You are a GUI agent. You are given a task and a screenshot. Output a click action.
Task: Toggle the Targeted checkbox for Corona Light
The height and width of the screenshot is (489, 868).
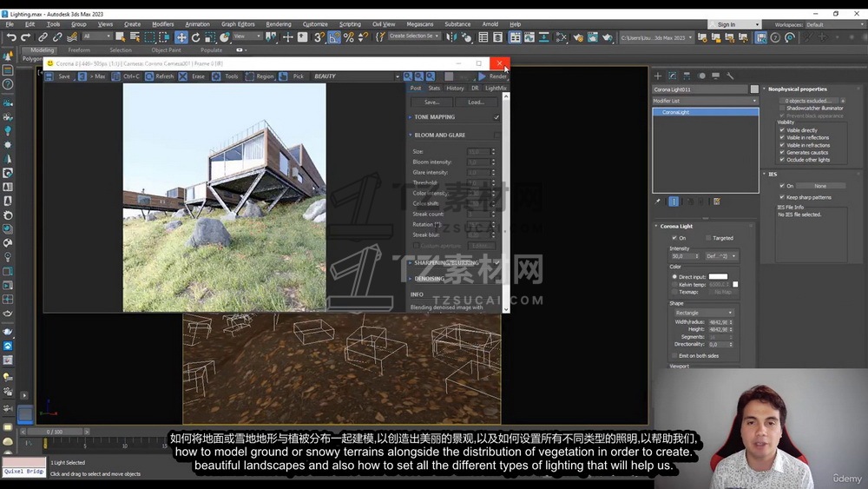pyautogui.click(x=708, y=238)
